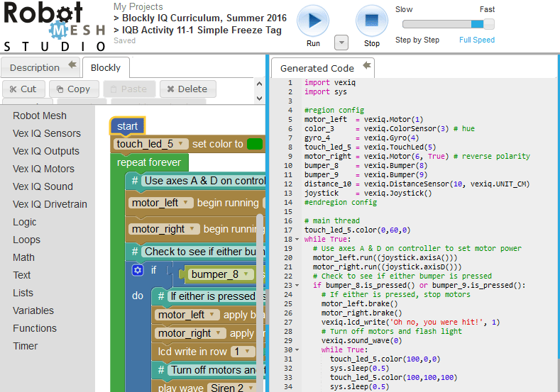Click the Copy button
This screenshot has width=560, height=392.
tap(74, 89)
